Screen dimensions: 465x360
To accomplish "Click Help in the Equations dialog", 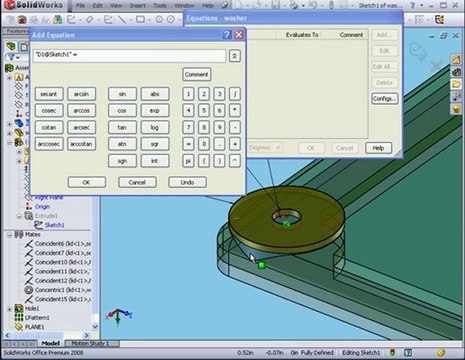I will [x=378, y=148].
